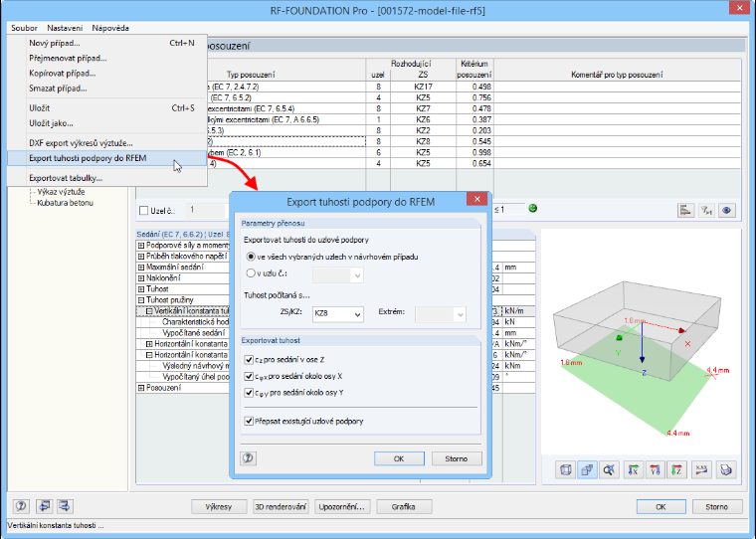Choose 'Export tuhosti podpory do RFEM'
Screen dimensions: 756x539
pos(107,158)
